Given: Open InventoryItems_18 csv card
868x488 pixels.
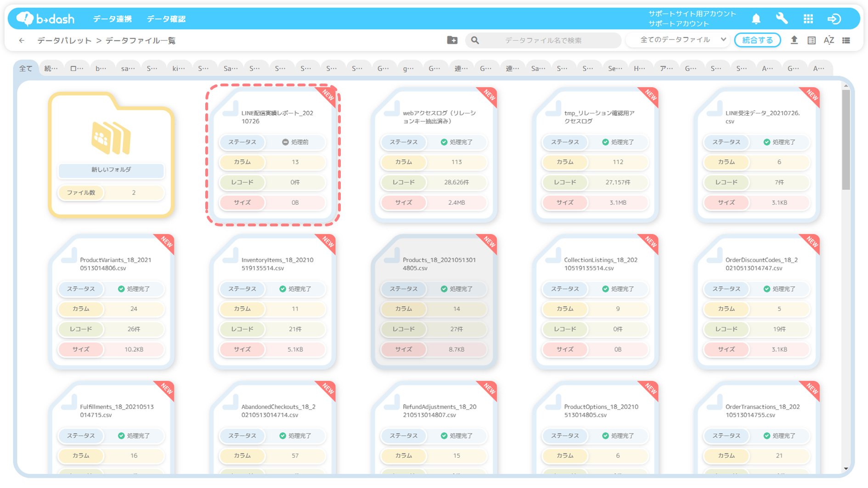Looking at the screenshot, I should click(273, 302).
